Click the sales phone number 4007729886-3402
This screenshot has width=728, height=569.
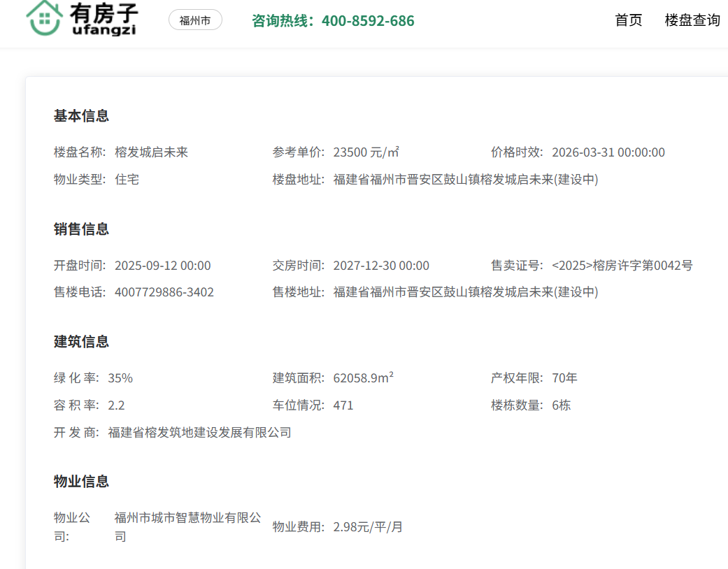tap(164, 292)
